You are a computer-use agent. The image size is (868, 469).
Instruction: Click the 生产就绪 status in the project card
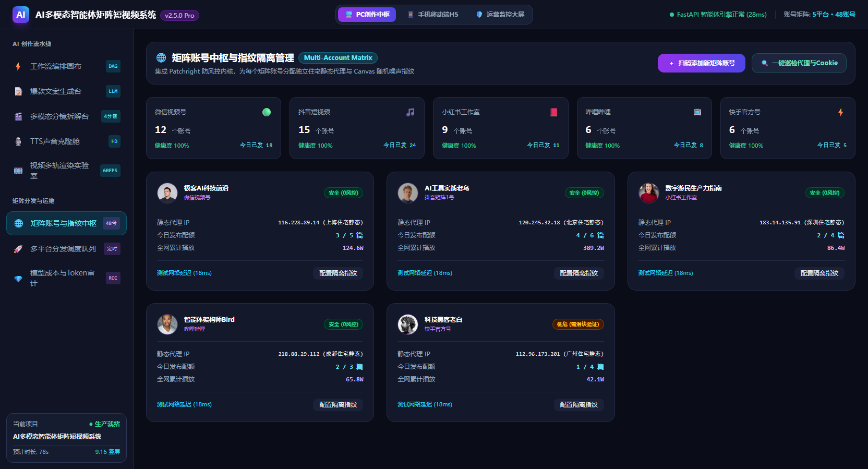click(104, 424)
